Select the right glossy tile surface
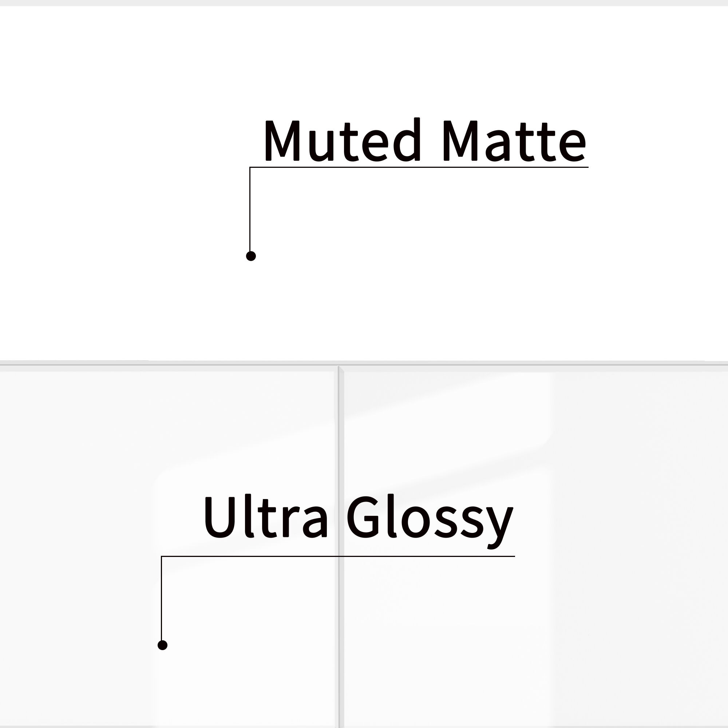Image resolution: width=728 pixels, height=728 pixels. (535, 547)
